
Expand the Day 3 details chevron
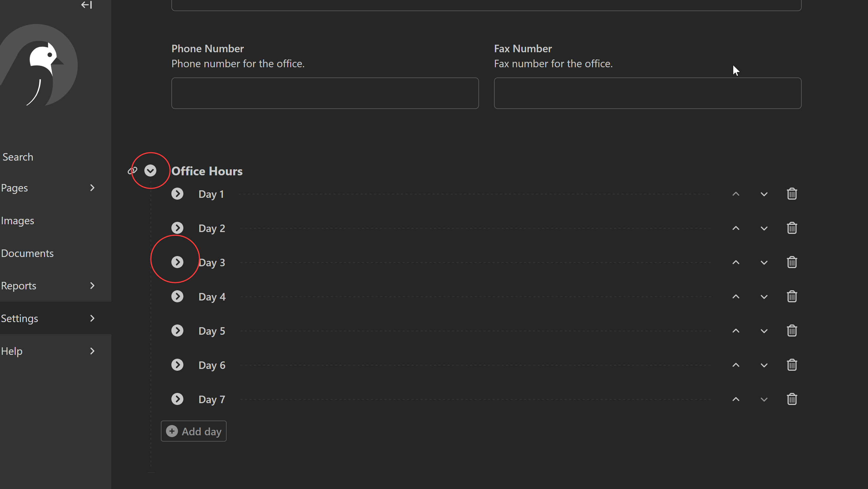point(178,262)
